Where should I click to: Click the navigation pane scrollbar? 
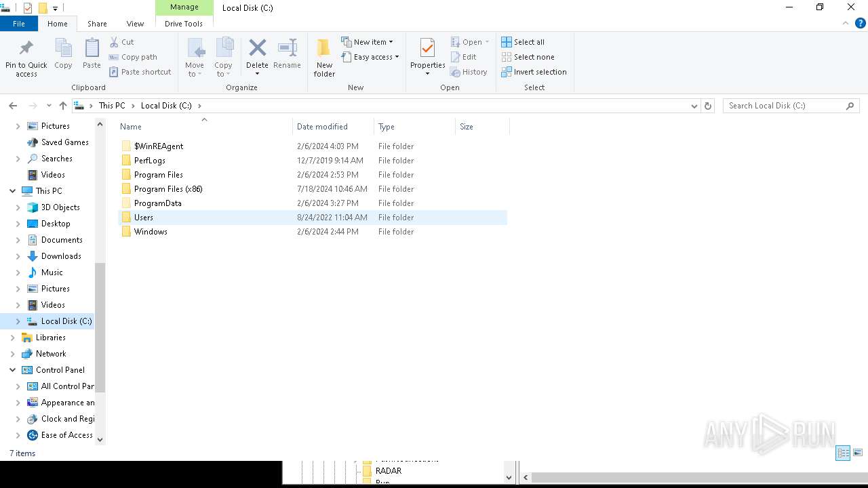[x=100, y=327]
